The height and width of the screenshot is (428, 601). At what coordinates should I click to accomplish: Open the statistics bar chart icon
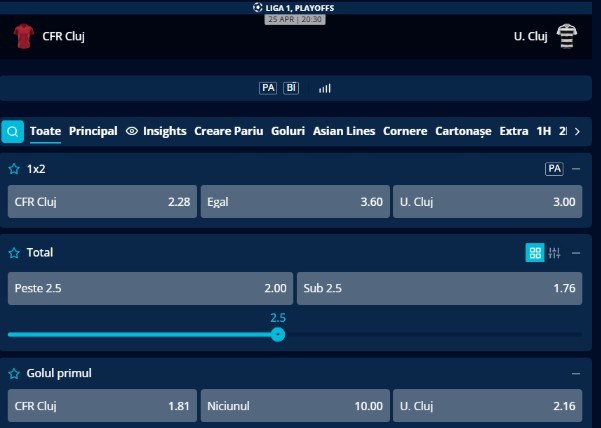point(324,88)
